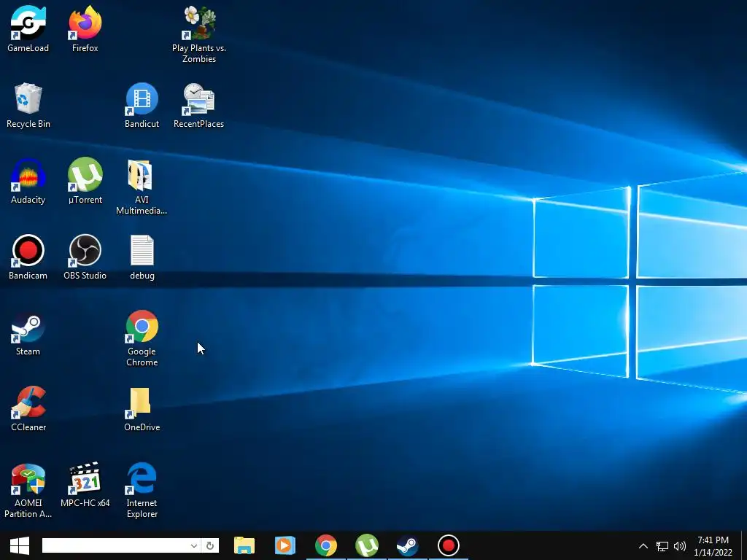Click the taskbar address input field

115,545
